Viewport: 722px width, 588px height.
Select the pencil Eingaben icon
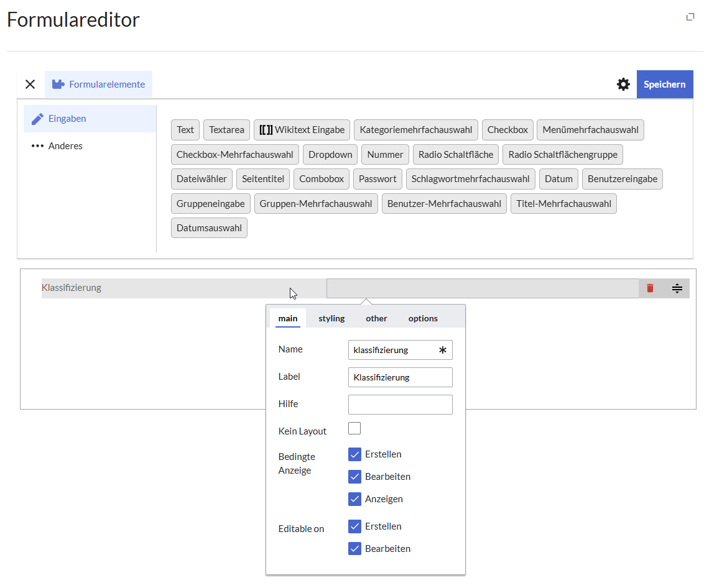click(37, 119)
